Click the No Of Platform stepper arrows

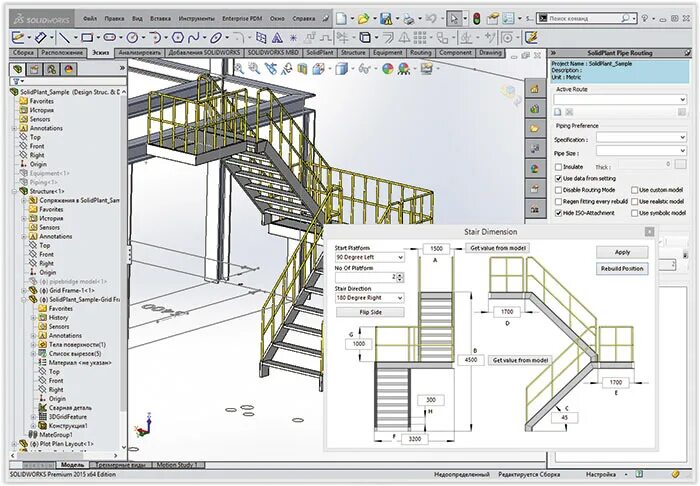(x=400, y=278)
